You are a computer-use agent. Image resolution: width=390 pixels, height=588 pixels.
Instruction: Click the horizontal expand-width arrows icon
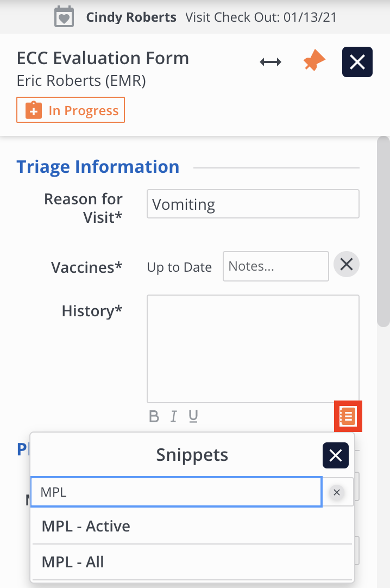pyautogui.click(x=271, y=62)
